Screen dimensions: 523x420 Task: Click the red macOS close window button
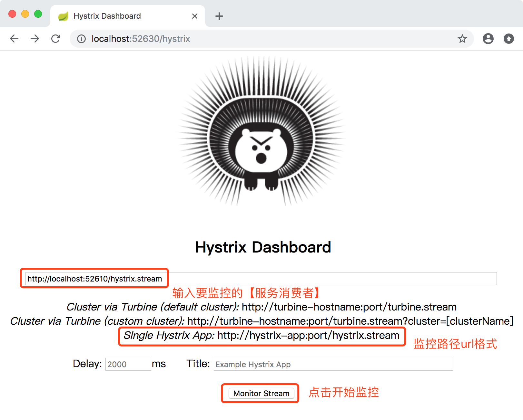coord(12,14)
